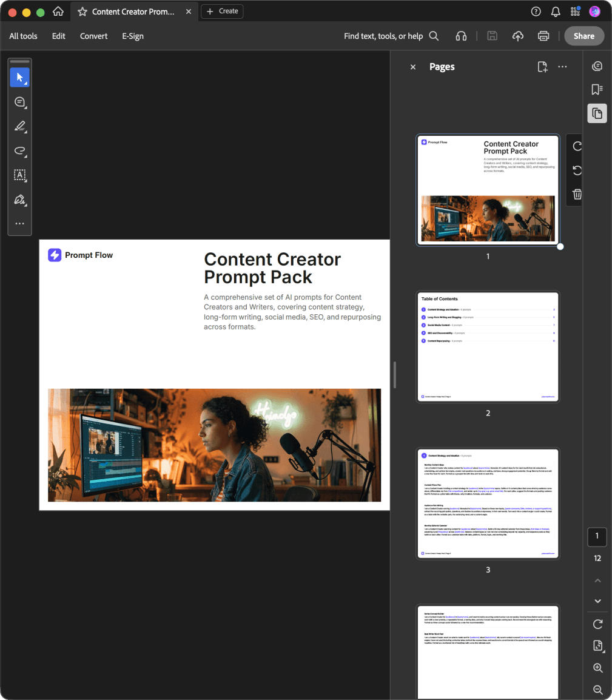The width and height of the screenshot is (612, 700).
Task: Open the Help question mark icon
Action: coord(536,12)
